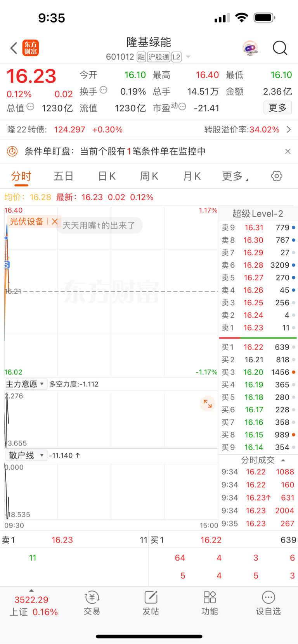Open the 设自选 watchlist icon
The width and height of the screenshot is (298, 644).
click(x=268, y=603)
